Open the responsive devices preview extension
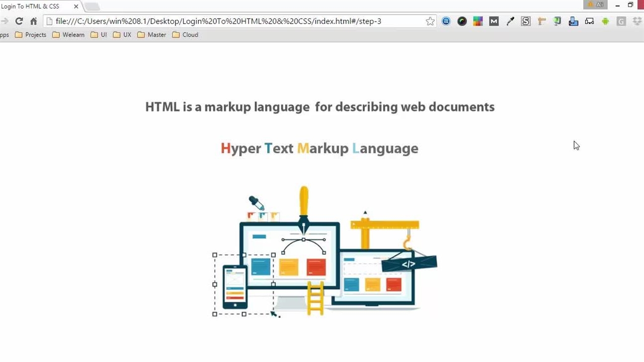Image resolution: width=644 pixels, height=362 pixels. (x=589, y=21)
